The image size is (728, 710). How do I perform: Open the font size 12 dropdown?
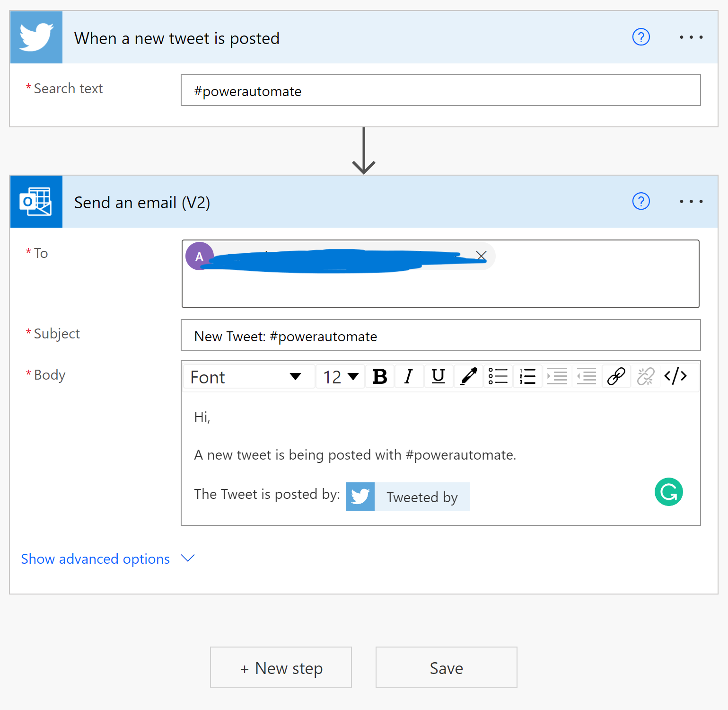click(x=341, y=377)
